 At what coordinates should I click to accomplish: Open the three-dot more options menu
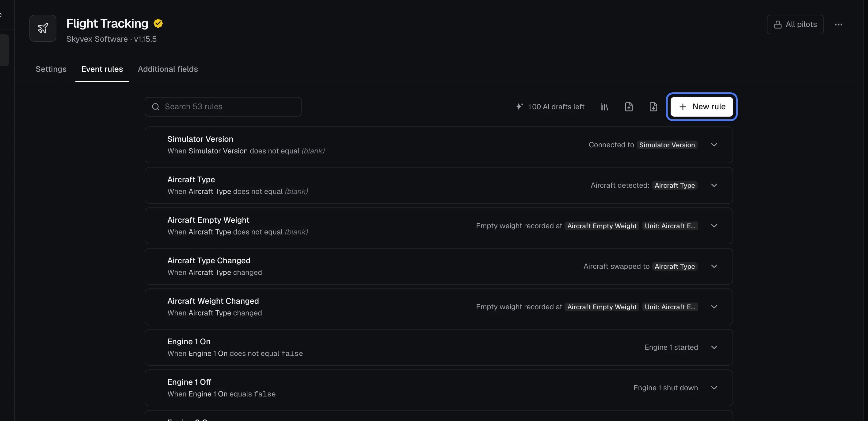coord(838,24)
